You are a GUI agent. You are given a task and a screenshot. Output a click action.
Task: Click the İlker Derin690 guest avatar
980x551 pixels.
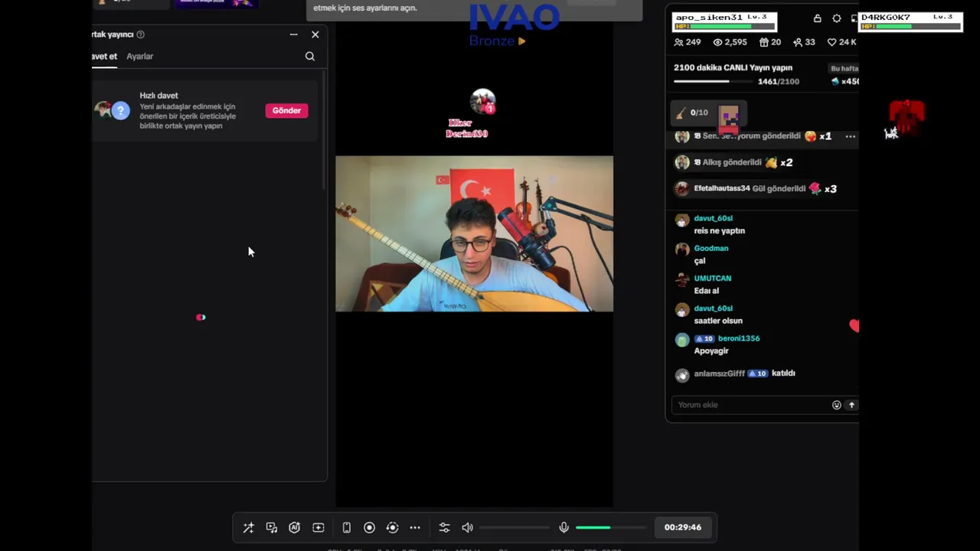[x=482, y=101]
